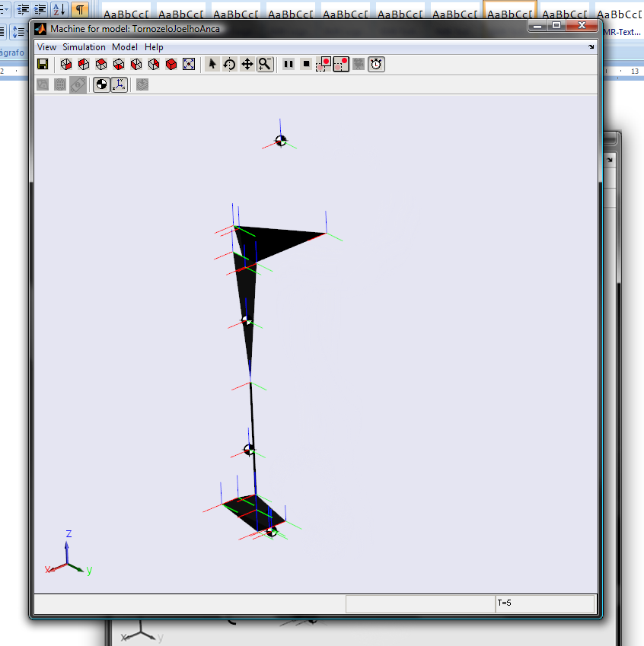Pause the simulation
Image resolution: width=644 pixels, height=646 pixels.
(x=289, y=65)
